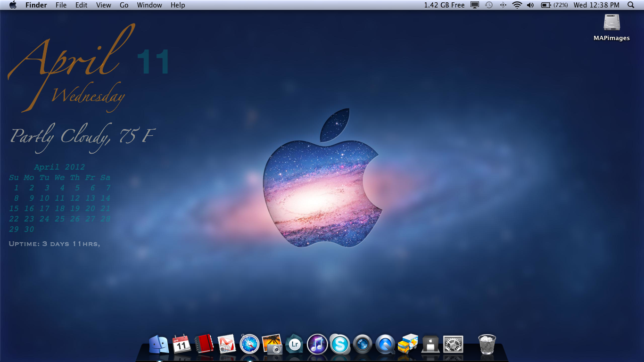Click the 1.42 GB Free memory status
This screenshot has height=362, width=644.
[x=444, y=5]
